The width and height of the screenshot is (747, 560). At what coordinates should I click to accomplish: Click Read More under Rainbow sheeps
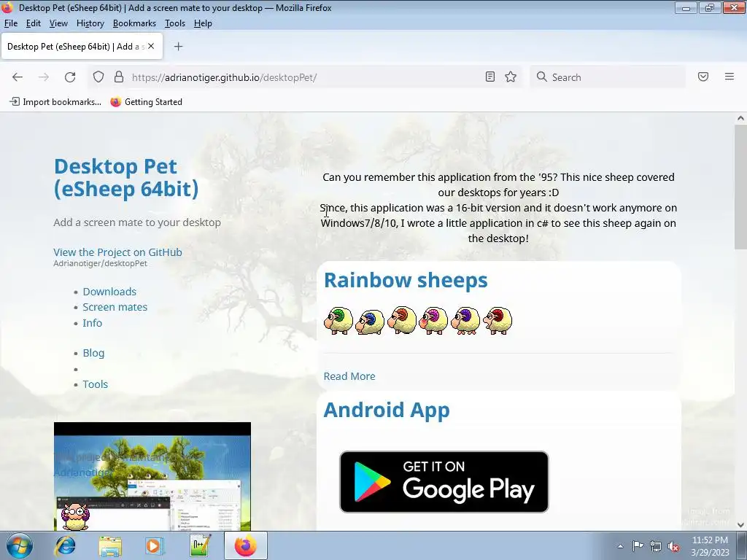349,376
